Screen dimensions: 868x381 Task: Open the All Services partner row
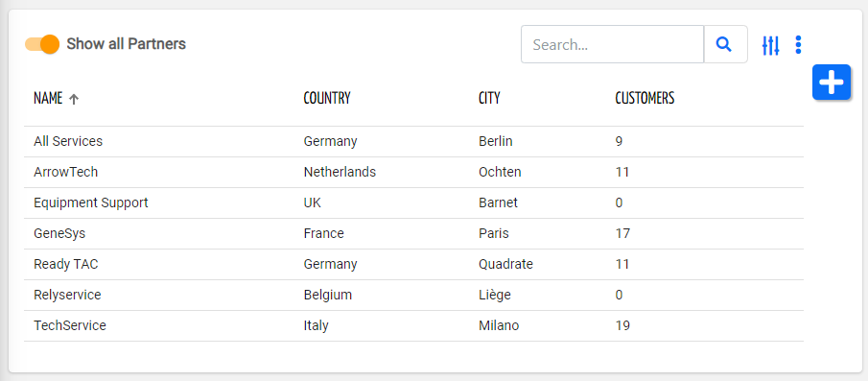[413, 142]
